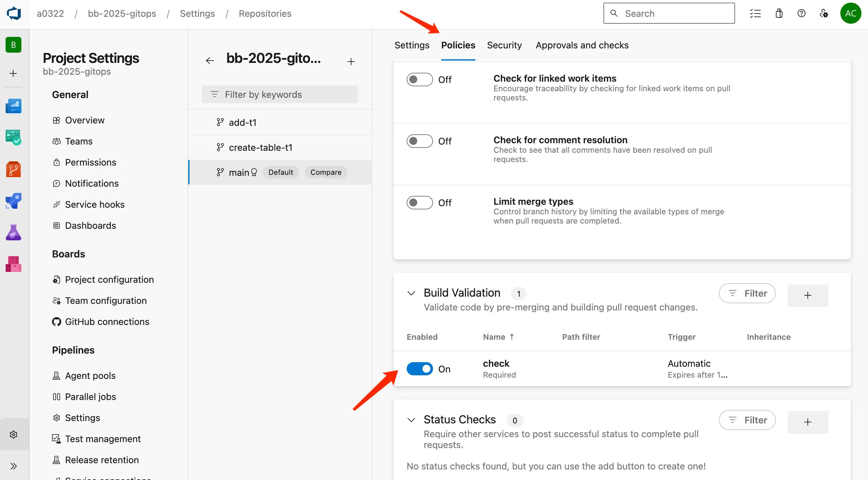The height and width of the screenshot is (480, 868).
Task: Open the Approvals and checks tab
Action: (x=582, y=45)
